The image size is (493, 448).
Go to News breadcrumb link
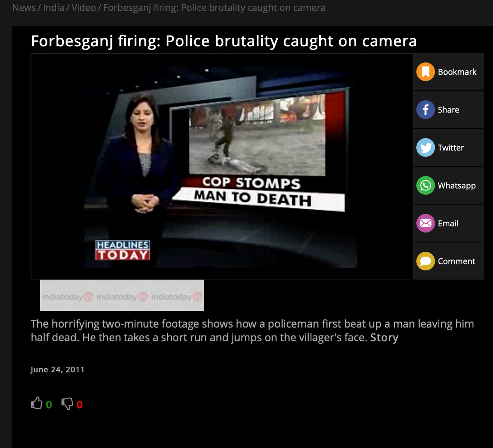tap(24, 8)
